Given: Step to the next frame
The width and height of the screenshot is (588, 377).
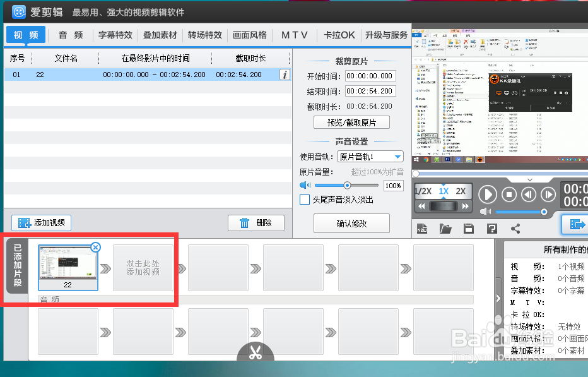Looking at the screenshot, I should pos(548,194).
